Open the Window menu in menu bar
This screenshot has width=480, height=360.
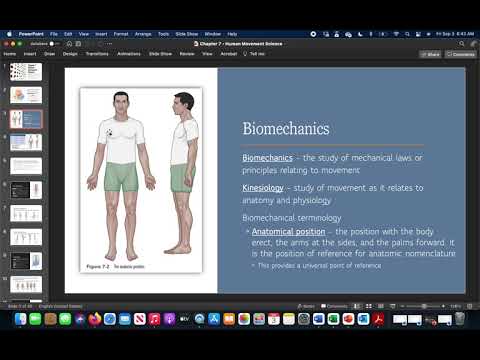[x=213, y=34]
